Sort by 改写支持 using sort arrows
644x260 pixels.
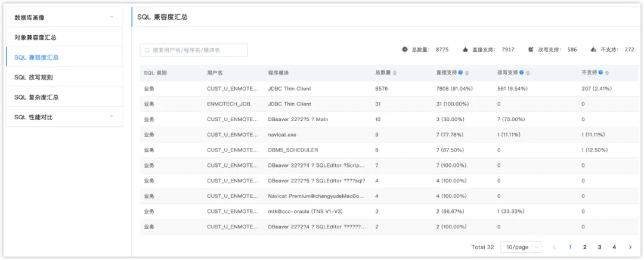528,73
